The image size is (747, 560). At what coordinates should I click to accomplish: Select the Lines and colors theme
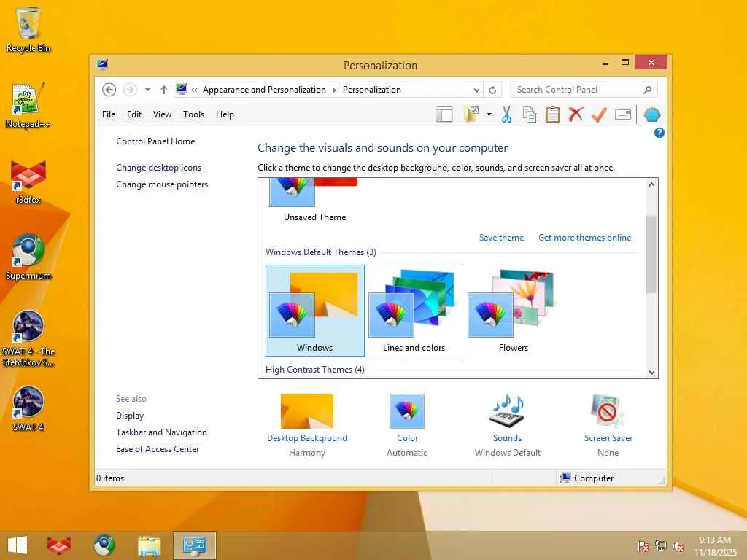[414, 311]
